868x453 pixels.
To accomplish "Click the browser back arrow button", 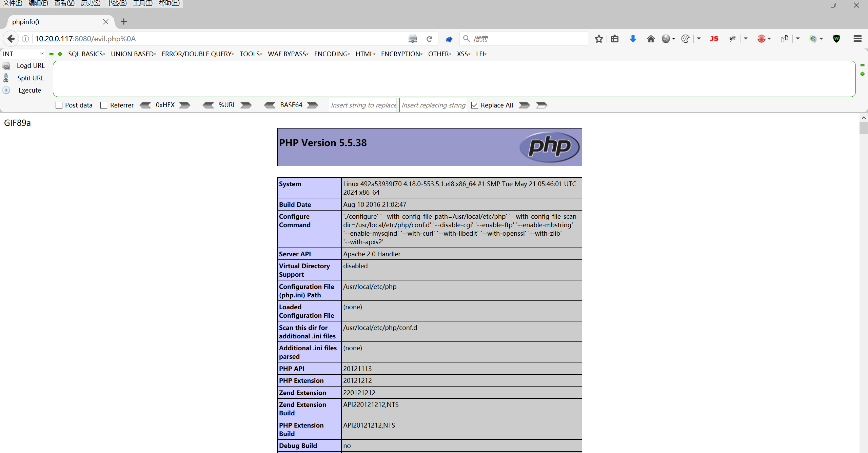I will tap(11, 39).
